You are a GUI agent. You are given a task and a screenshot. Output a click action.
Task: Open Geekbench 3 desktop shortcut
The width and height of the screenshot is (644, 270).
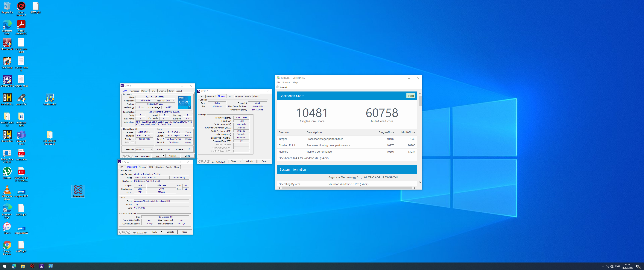click(50, 99)
